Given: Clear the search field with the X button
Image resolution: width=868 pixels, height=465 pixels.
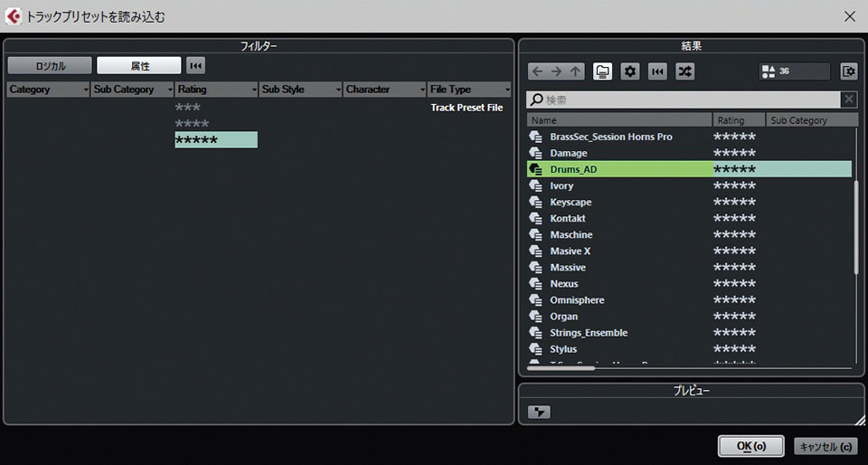Looking at the screenshot, I should click(x=849, y=100).
